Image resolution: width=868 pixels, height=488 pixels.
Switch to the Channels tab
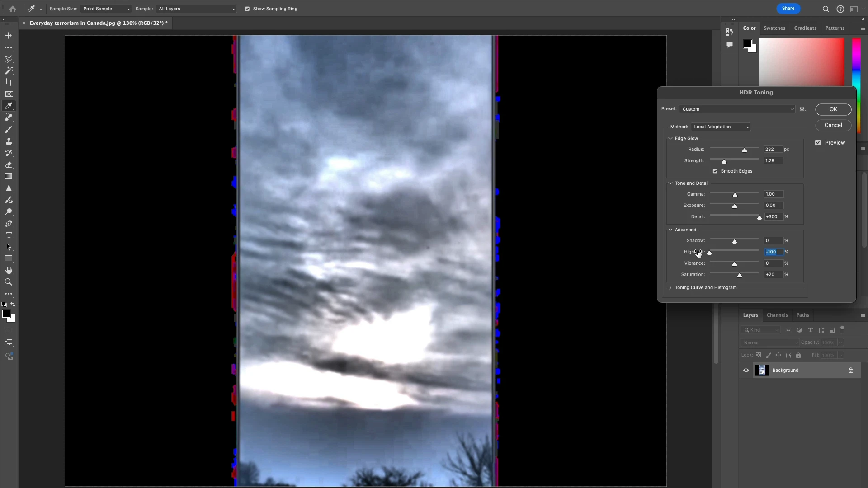[777, 315]
